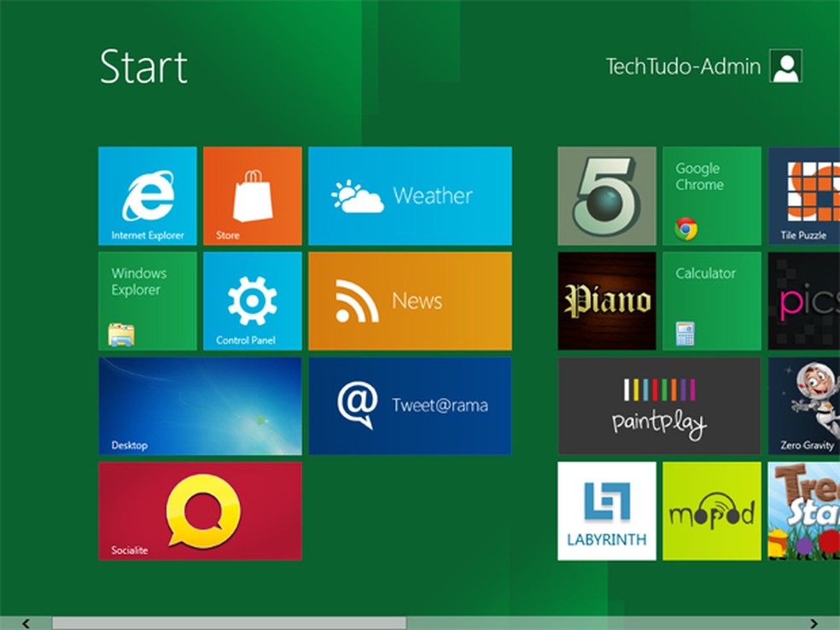
Task: Open the Tile Puzzle game tile
Action: click(803, 195)
